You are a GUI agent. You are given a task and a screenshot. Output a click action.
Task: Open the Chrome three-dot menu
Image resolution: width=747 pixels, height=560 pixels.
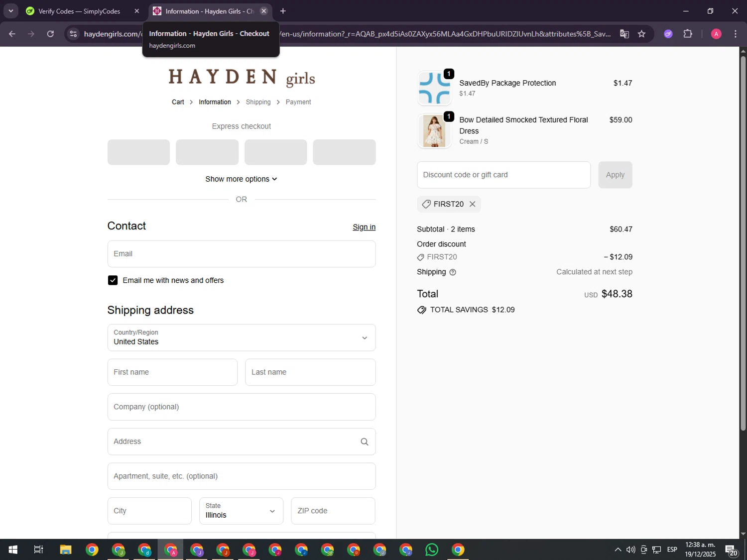[736, 34]
